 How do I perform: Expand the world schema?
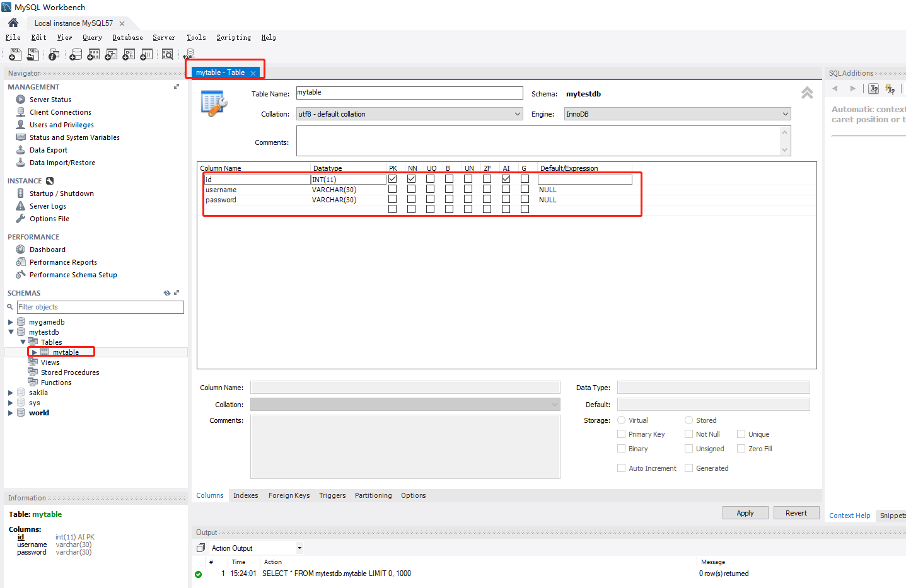pos(11,413)
